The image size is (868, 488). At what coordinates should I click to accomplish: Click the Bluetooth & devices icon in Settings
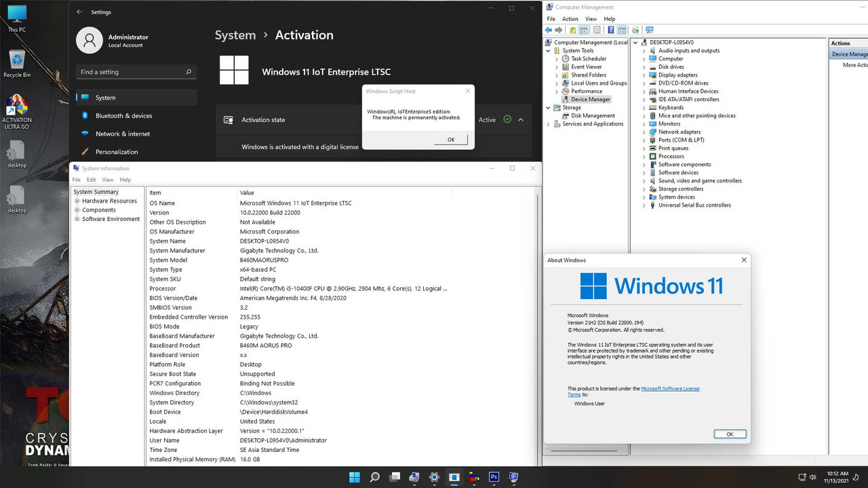(x=85, y=116)
